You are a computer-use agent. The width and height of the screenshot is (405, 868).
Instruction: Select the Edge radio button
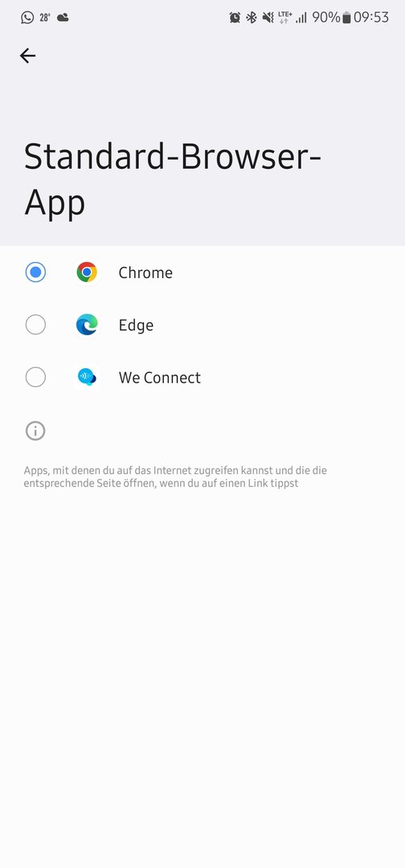click(35, 325)
